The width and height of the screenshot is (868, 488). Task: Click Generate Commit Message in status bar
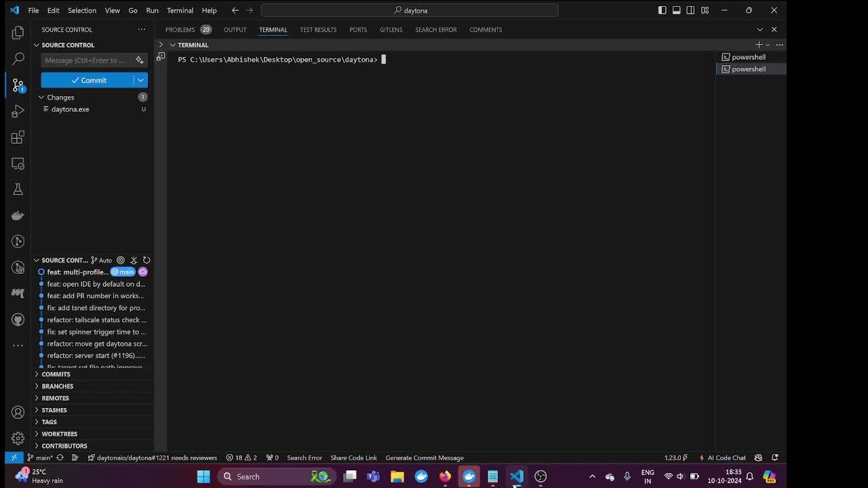[x=425, y=457]
